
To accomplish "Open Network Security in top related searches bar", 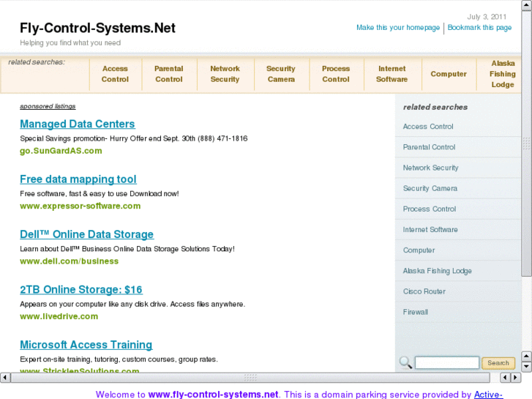I will tap(225, 74).
